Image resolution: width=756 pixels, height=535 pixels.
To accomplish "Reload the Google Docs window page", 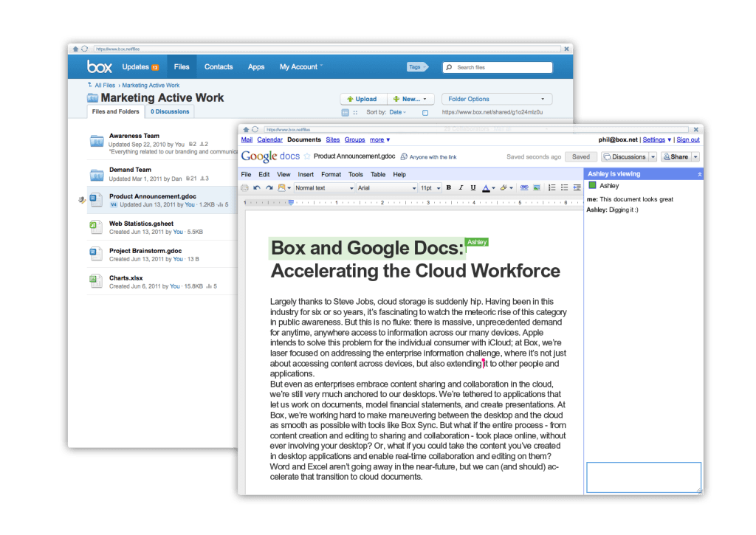I will 255,129.
